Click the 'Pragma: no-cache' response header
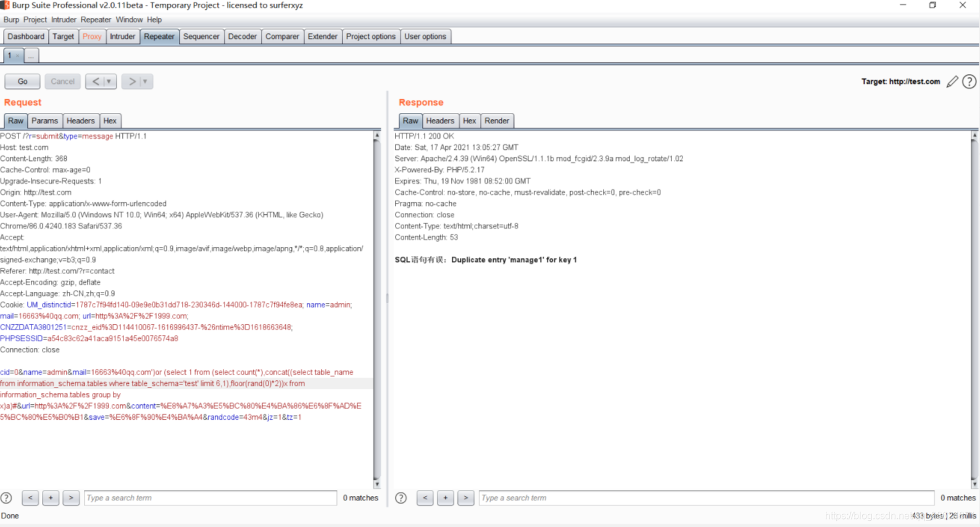Image resolution: width=980 pixels, height=527 pixels. coord(425,204)
